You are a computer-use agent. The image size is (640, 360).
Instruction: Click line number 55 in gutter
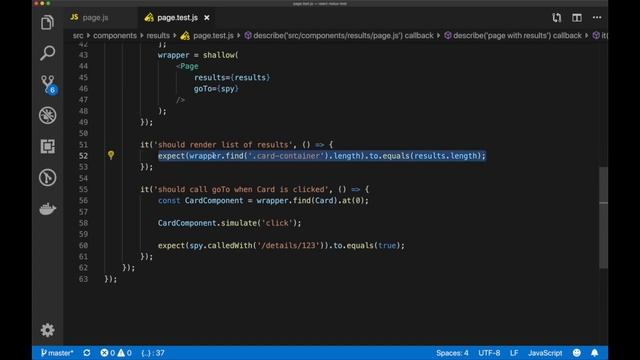[83, 189]
